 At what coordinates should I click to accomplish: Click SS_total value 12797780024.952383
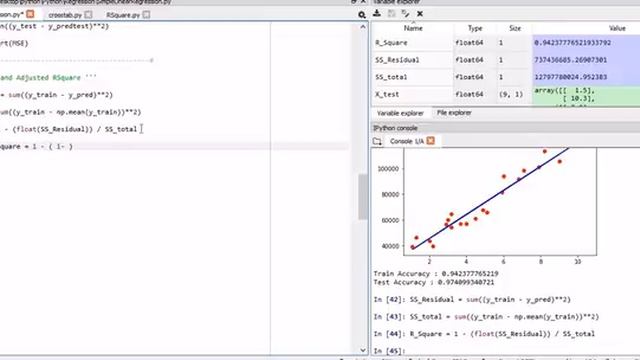[570, 77]
